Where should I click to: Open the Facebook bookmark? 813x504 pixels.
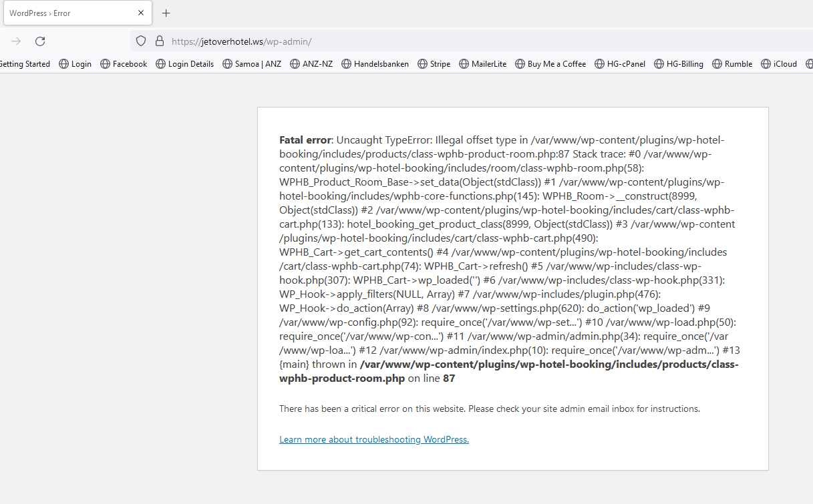click(x=124, y=64)
